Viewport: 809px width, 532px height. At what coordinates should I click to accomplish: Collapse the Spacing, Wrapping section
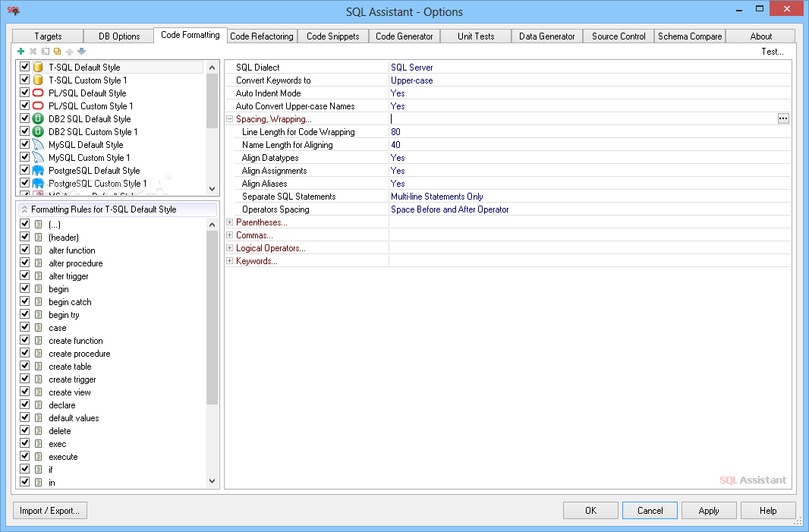click(230, 118)
